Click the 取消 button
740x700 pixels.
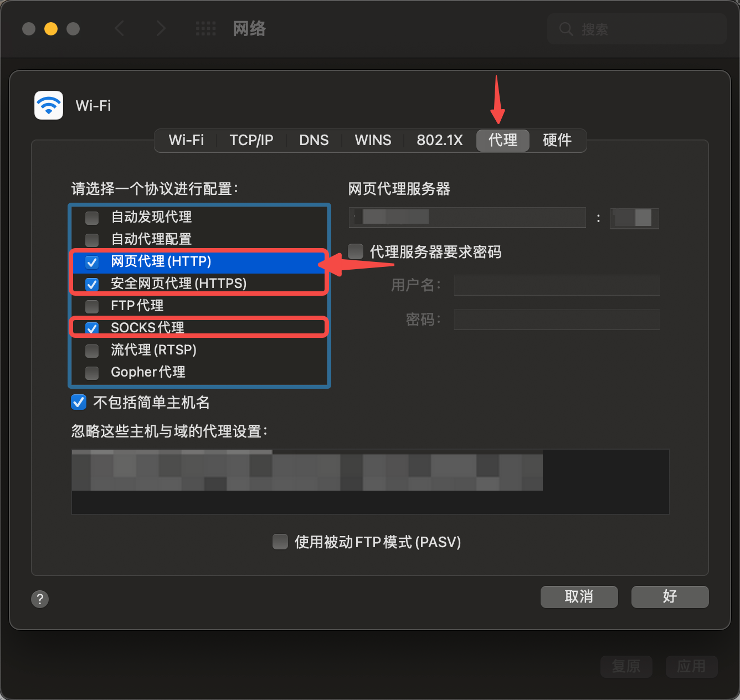tap(579, 597)
